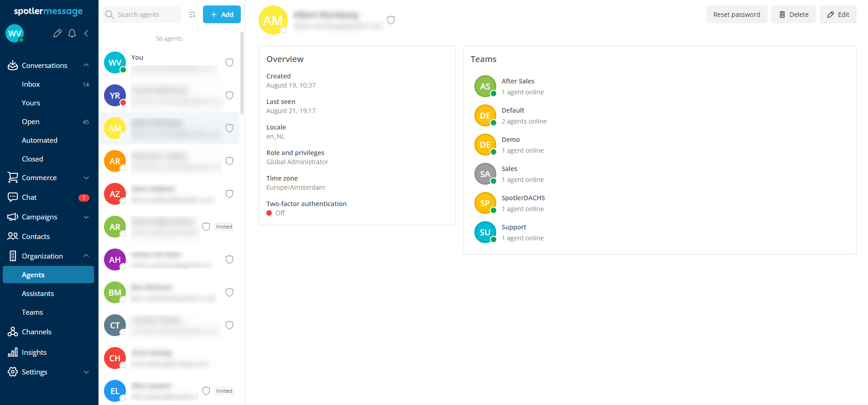Viewport: 868px width, 405px height.
Task: Collapse sidebar with the left chevron icon
Action: point(86,33)
